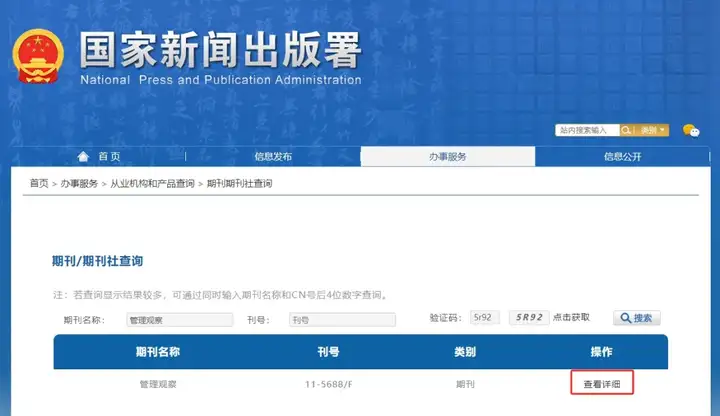Click the 期刊 category cell
Screen dimensions: 720x416
coord(465,384)
